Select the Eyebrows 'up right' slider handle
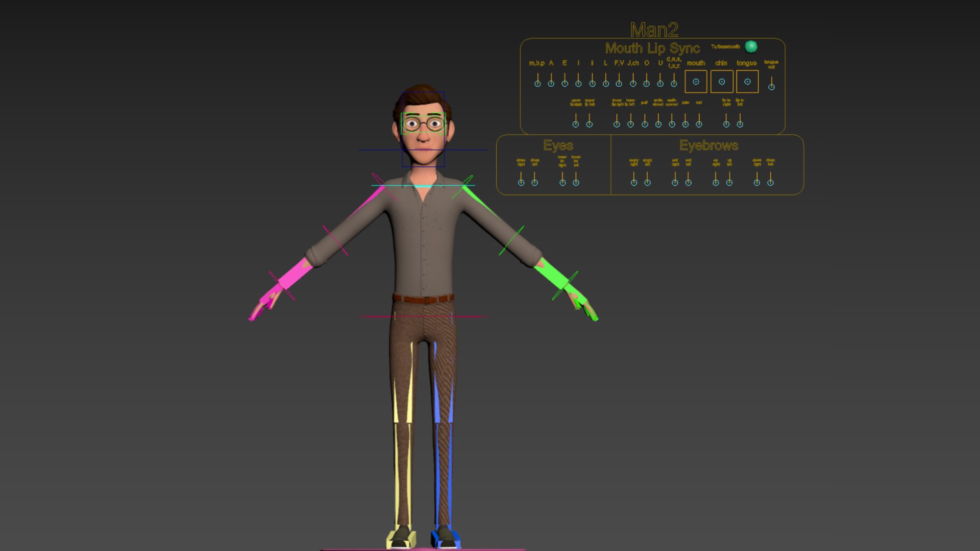Image resolution: width=980 pixels, height=551 pixels. (x=716, y=183)
